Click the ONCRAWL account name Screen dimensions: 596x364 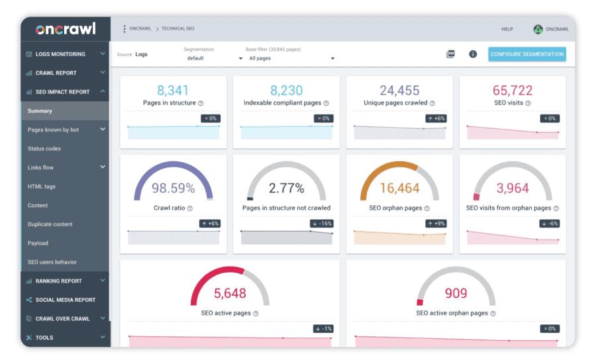pyautogui.click(x=557, y=29)
